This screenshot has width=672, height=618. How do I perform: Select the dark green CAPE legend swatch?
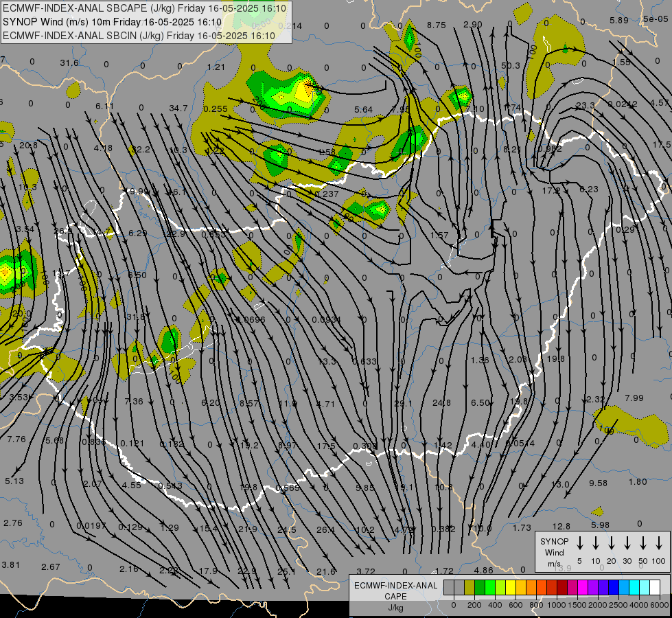tap(480, 587)
